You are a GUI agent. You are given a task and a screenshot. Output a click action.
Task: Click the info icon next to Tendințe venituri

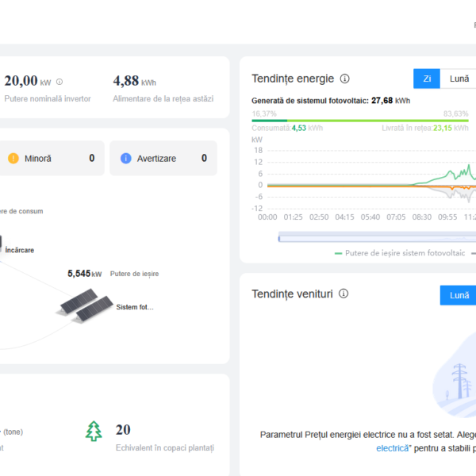point(344,294)
